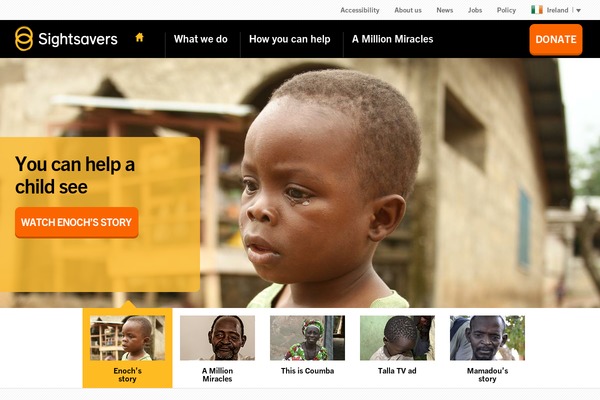Open the Jobs link
Image resolution: width=600 pixels, height=400 pixels.
coord(475,10)
